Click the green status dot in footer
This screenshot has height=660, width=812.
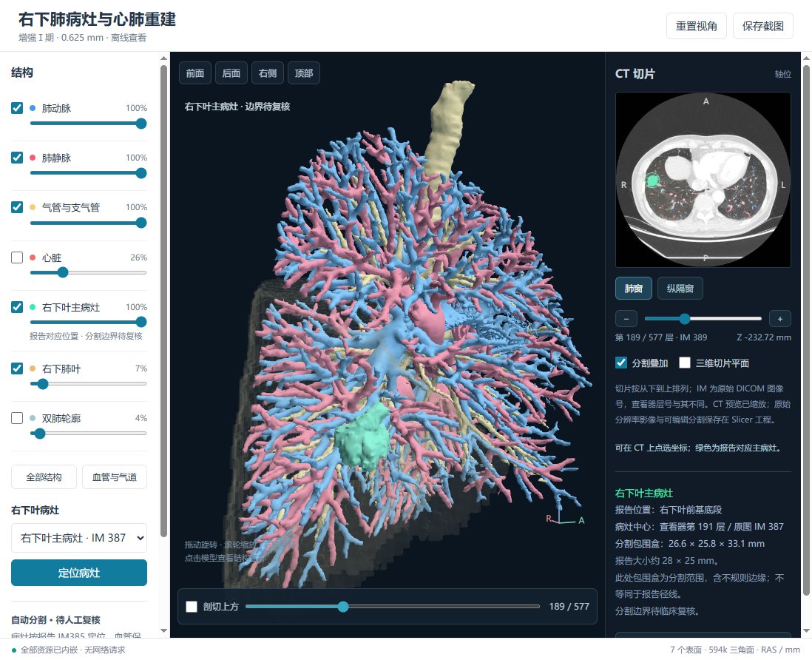(x=14, y=650)
